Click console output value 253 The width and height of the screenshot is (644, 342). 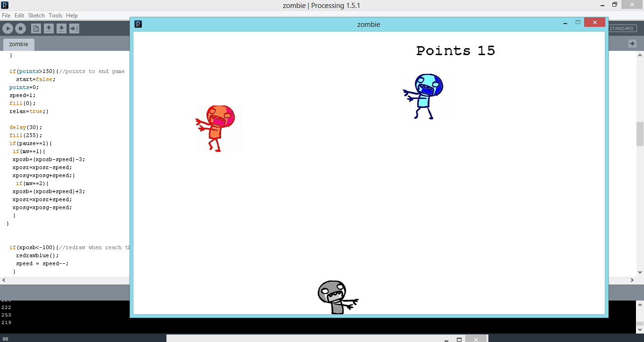[x=6, y=315]
